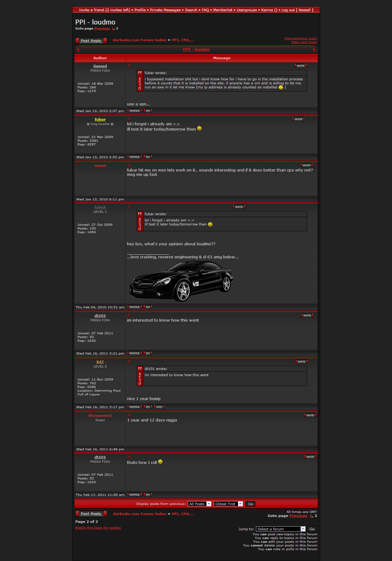The image size is (392, 561).
Task: Expand the All Posts dropdown
Action: pos(200,504)
